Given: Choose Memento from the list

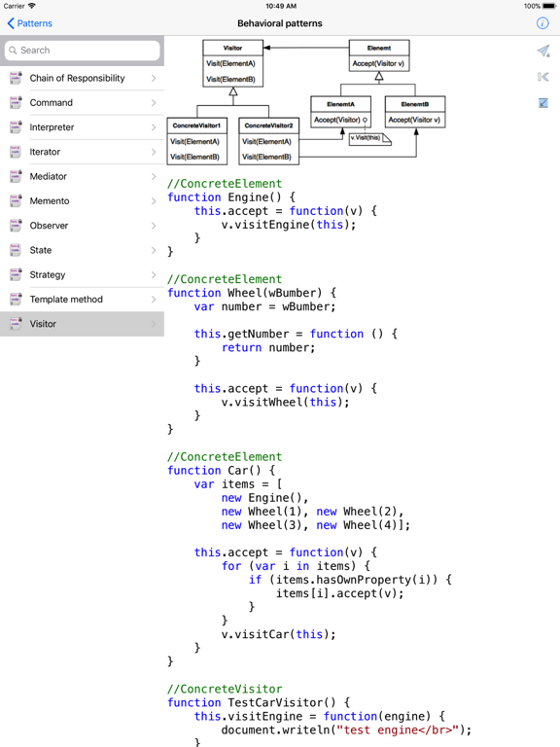Looking at the screenshot, I should pyautogui.click(x=82, y=201).
